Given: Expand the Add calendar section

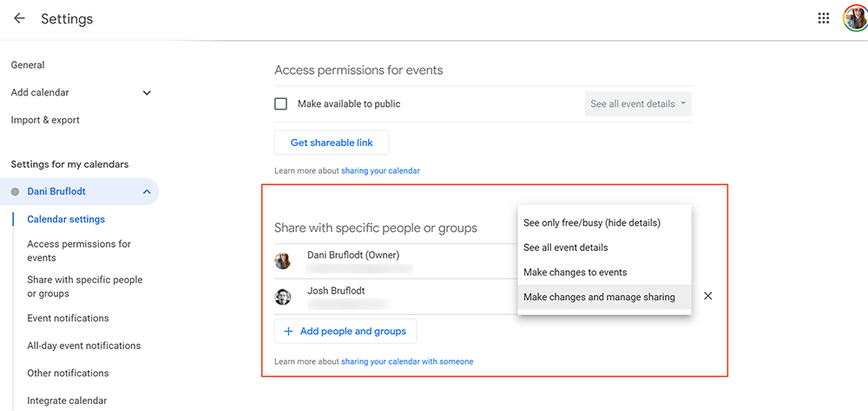Looking at the screenshot, I should (147, 93).
